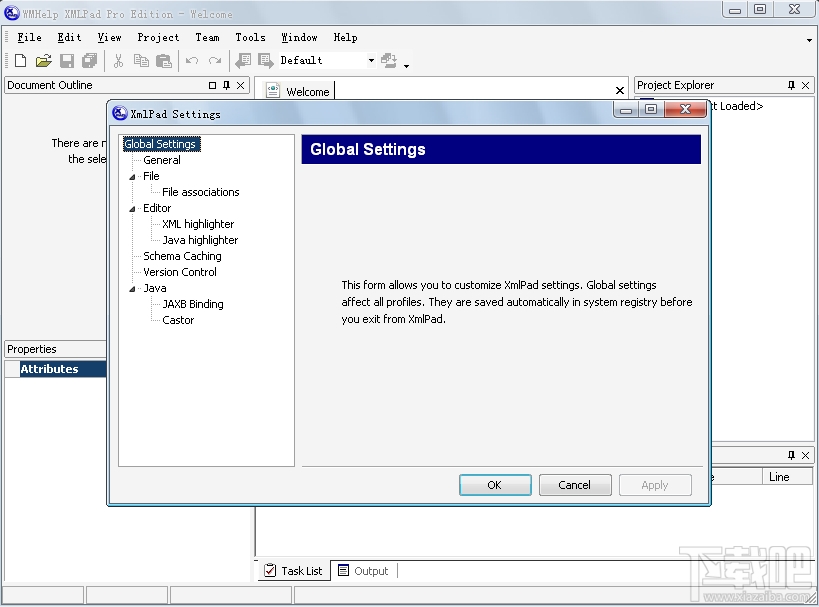The image size is (819, 607).
Task: Click the Line column header
Action: 787,476
